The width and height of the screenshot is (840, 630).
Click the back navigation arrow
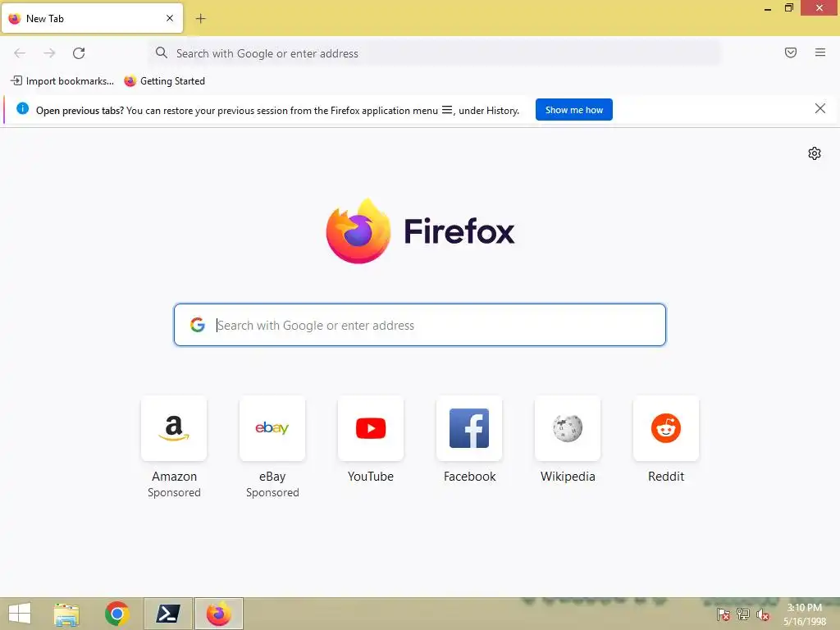[20, 53]
